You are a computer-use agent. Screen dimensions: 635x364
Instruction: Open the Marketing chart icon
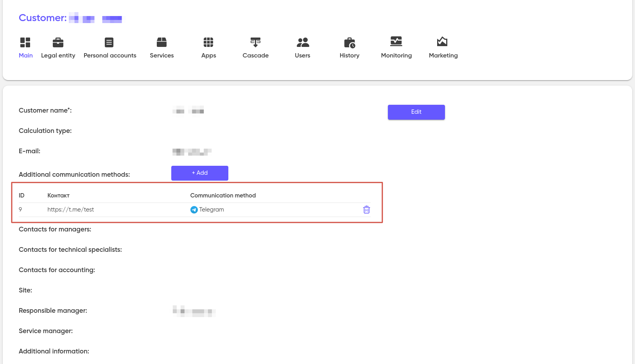pyautogui.click(x=442, y=41)
